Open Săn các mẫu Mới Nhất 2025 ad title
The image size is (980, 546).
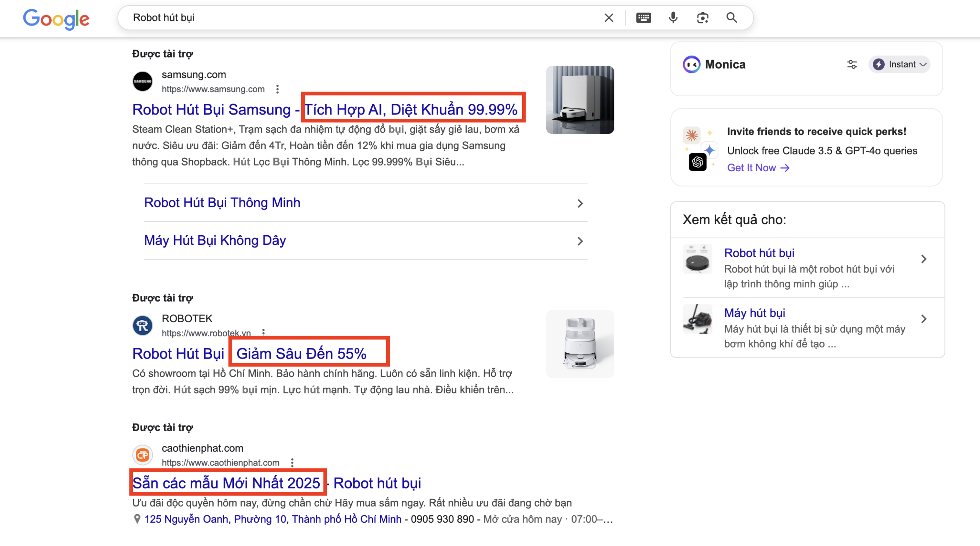[276, 484]
